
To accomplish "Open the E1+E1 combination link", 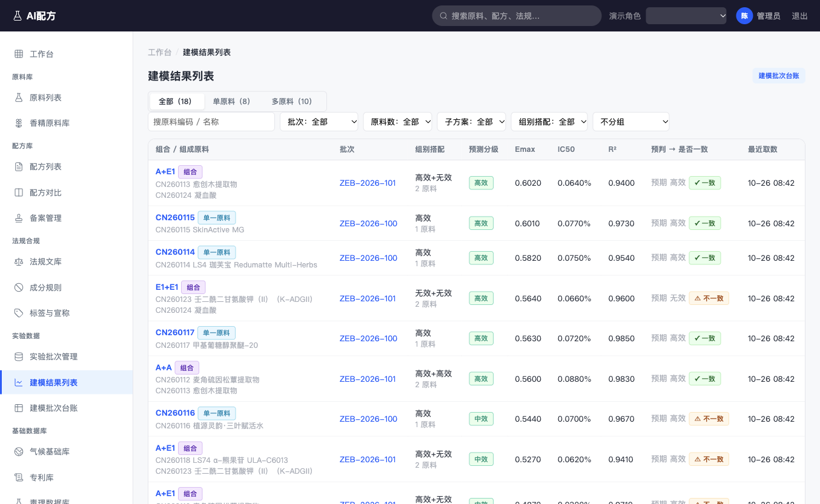I will 167,287.
